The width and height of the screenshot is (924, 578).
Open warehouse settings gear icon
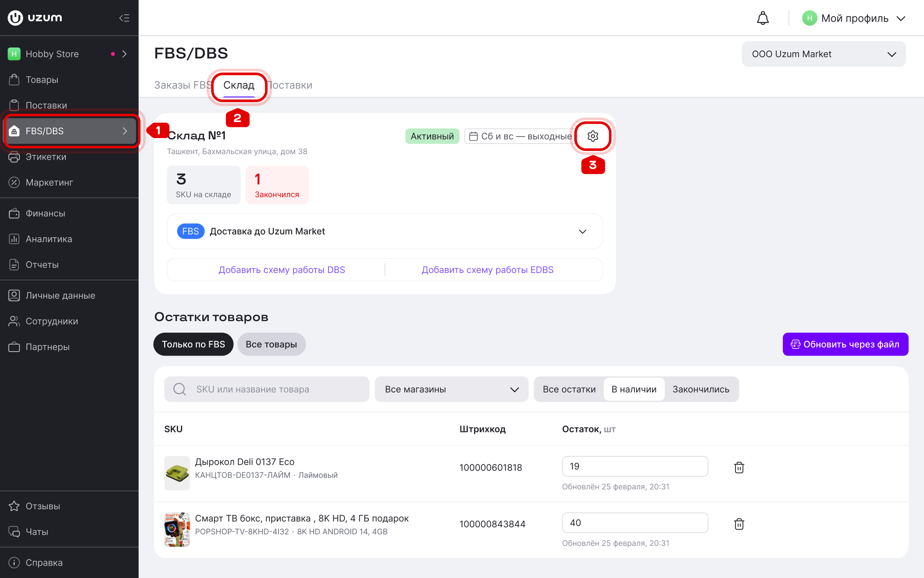pyautogui.click(x=593, y=136)
